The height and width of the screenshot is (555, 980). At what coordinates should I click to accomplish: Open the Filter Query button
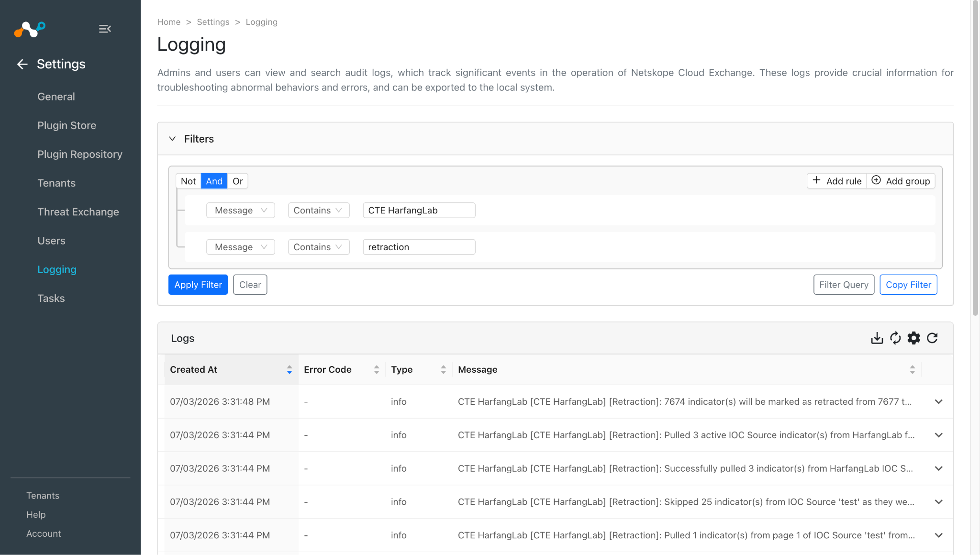(x=844, y=285)
